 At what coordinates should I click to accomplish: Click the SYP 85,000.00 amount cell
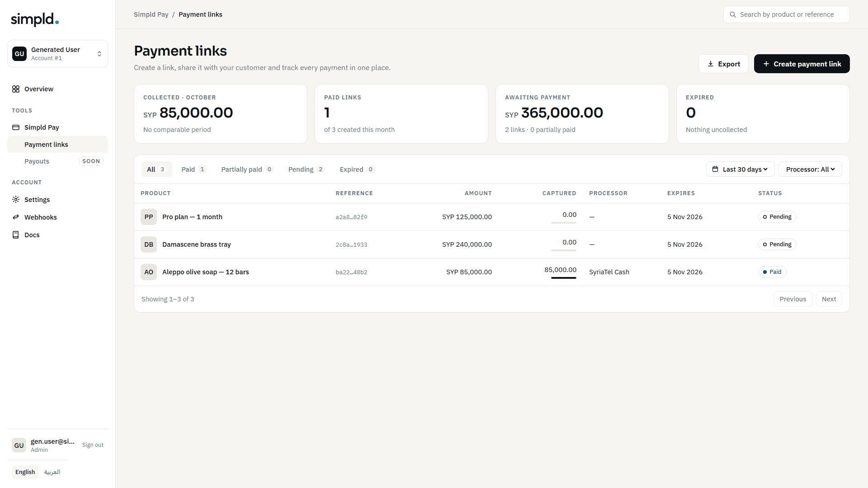coord(469,272)
